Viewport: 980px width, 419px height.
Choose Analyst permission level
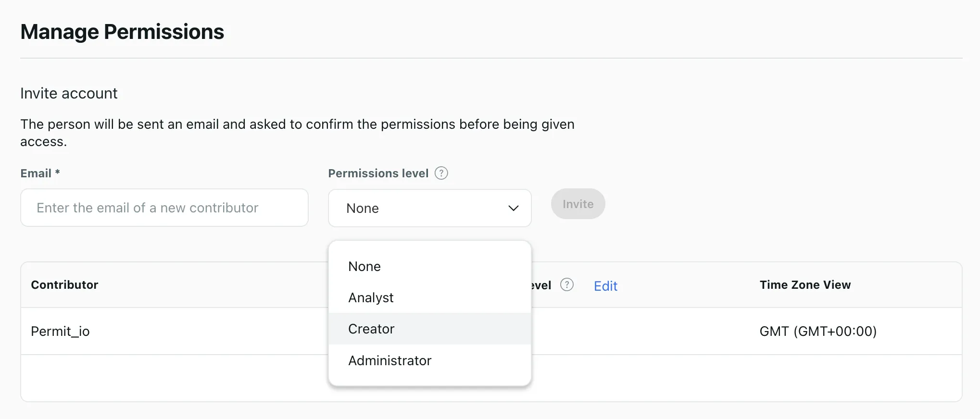(371, 298)
